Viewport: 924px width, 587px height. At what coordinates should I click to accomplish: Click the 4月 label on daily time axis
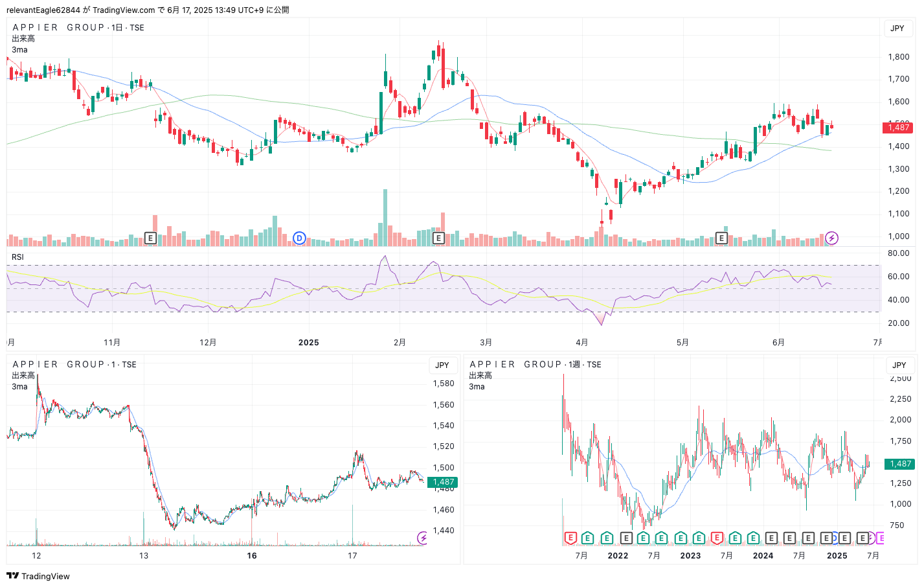click(582, 342)
